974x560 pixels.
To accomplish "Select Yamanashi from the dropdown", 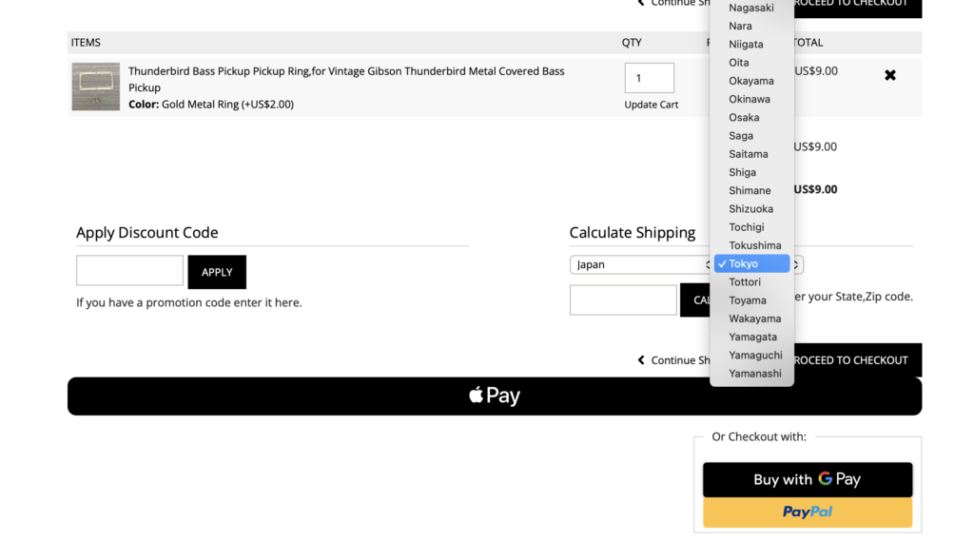I will pyautogui.click(x=754, y=374).
